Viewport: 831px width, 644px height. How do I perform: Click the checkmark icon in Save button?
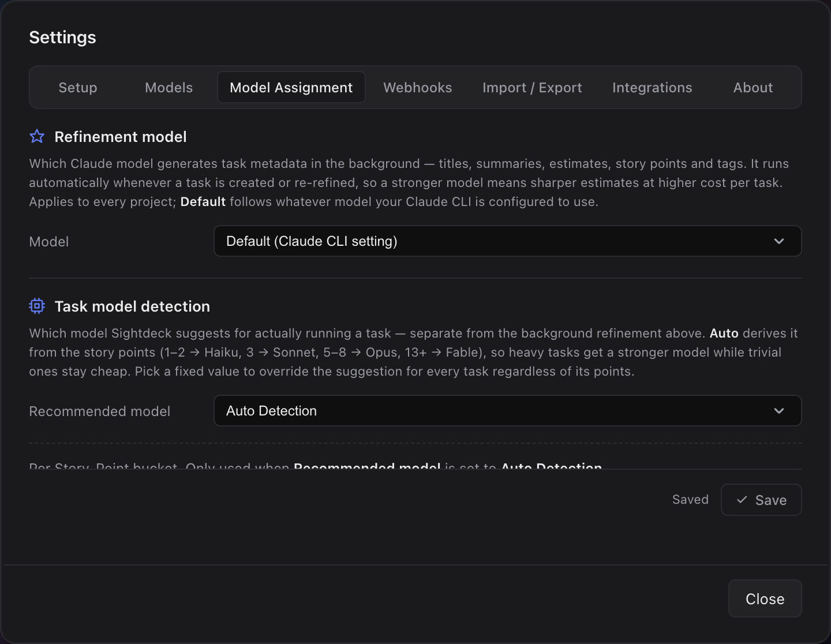click(x=742, y=500)
